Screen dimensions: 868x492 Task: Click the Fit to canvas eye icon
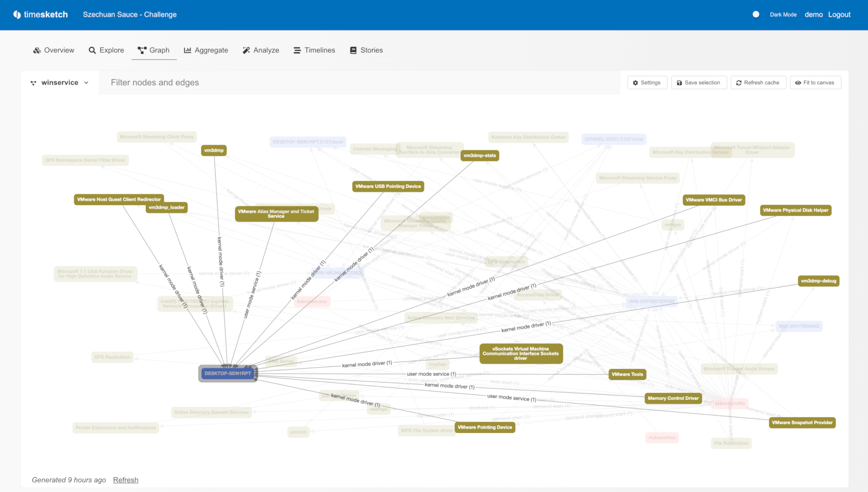[x=798, y=83]
